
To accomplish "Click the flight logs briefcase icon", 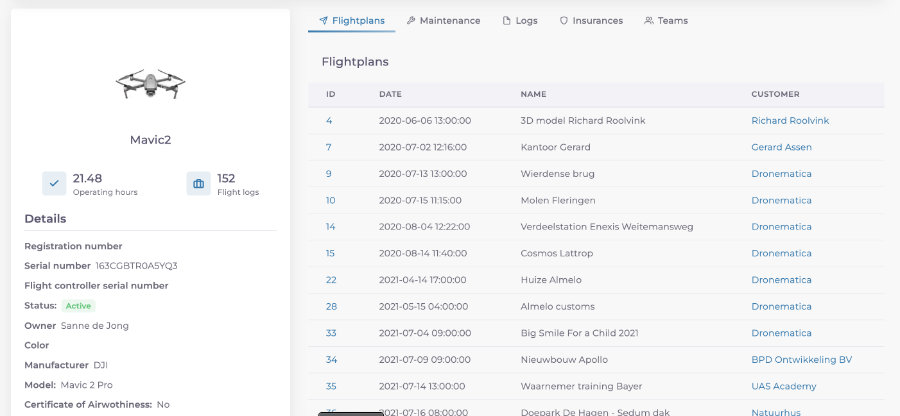I will (198, 184).
